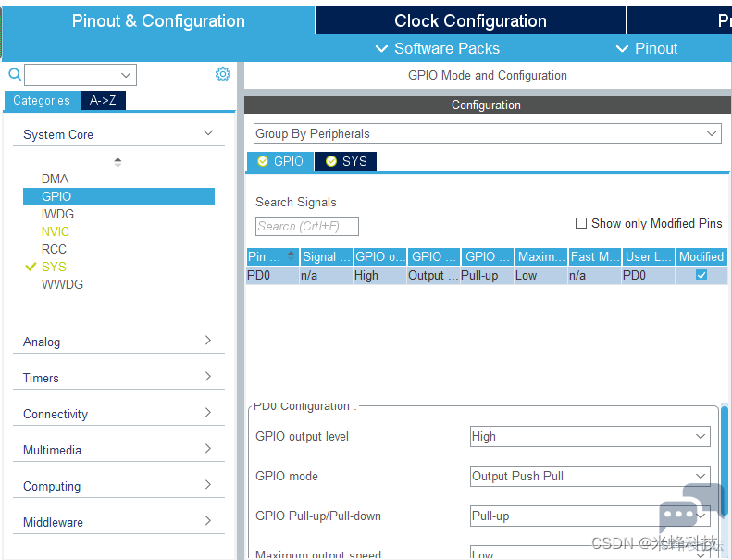
Task: Click the Search Signals input field
Action: (306, 226)
